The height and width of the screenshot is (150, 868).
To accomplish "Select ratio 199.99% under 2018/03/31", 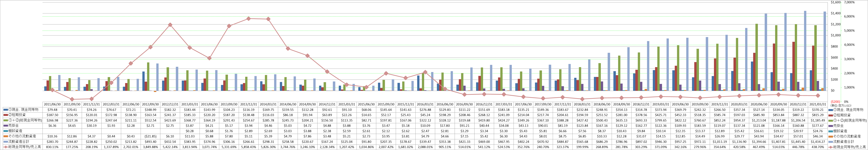I will 582,147.
